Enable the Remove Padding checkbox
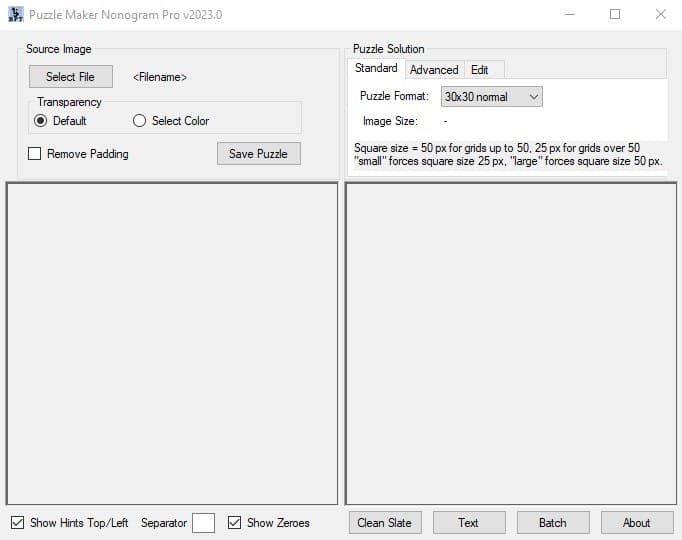 35,154
